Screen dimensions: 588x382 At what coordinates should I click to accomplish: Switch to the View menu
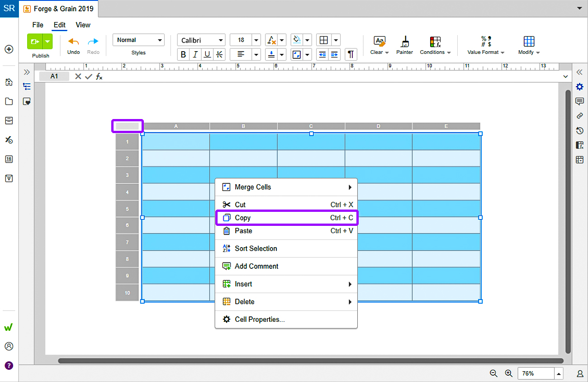coord(83,25)
